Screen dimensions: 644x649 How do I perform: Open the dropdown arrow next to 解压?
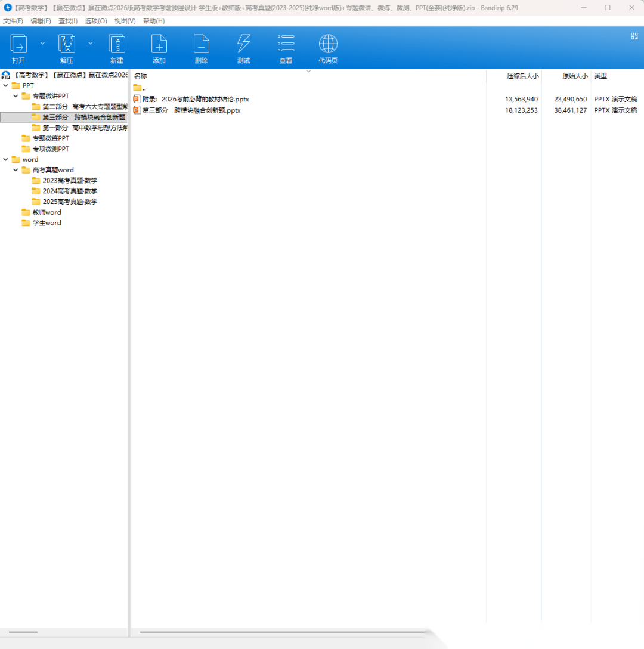click(91, 44)
